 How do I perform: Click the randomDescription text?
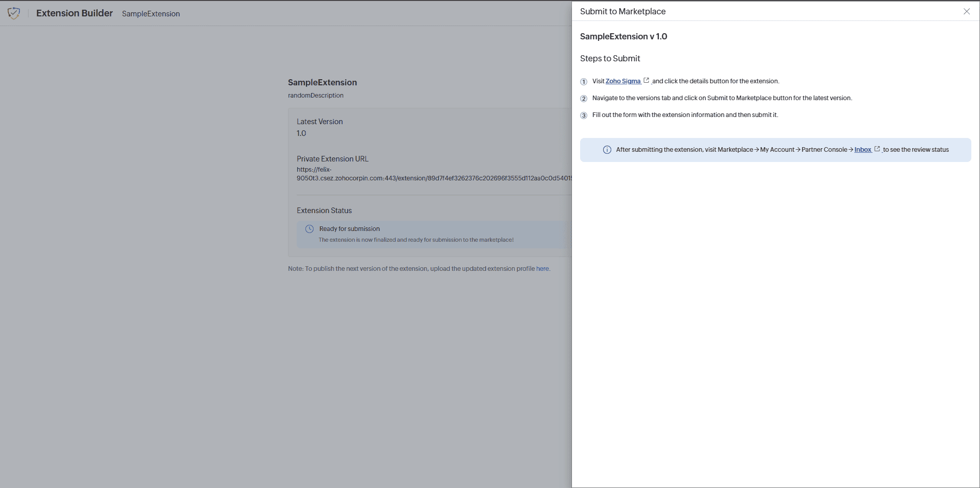(316, 95)
